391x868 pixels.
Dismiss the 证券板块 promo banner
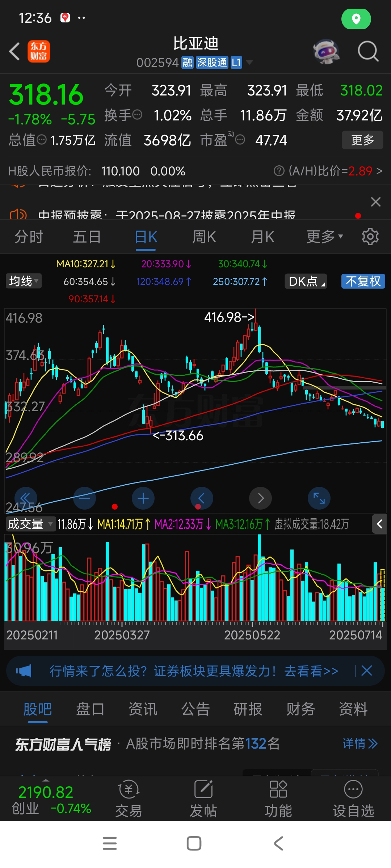tap(367, 671)
